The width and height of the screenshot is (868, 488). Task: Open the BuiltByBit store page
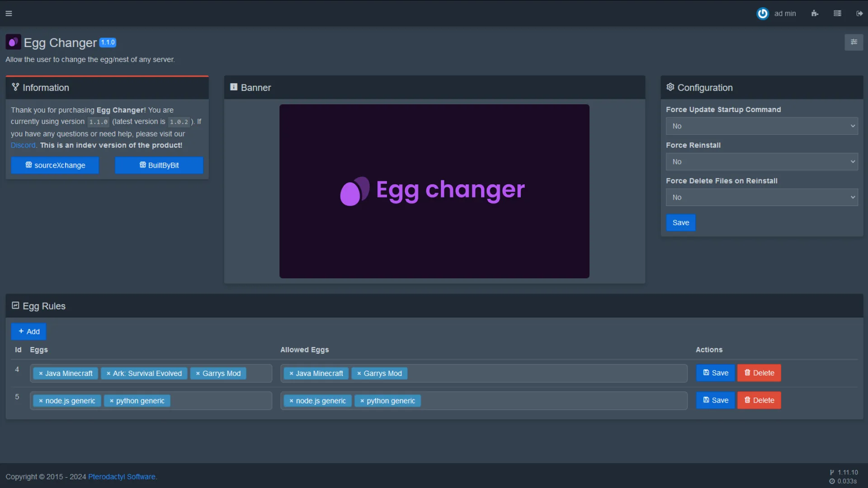[159, 165]
